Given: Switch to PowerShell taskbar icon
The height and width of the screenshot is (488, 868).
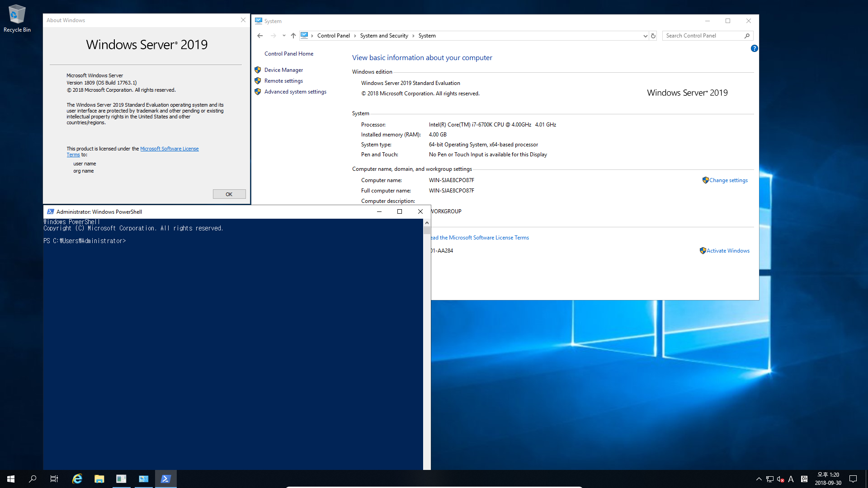Looking at the screenshot, I should point(165,479).
